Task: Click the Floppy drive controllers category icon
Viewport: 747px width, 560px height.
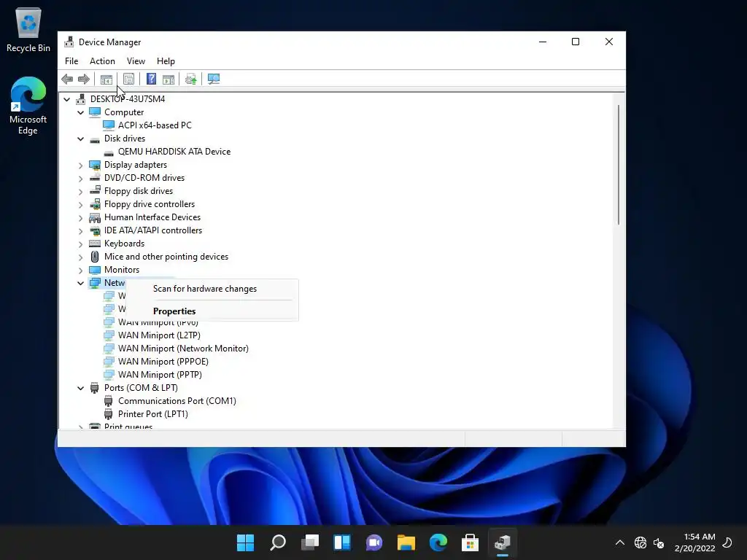Action: (95, 204)
